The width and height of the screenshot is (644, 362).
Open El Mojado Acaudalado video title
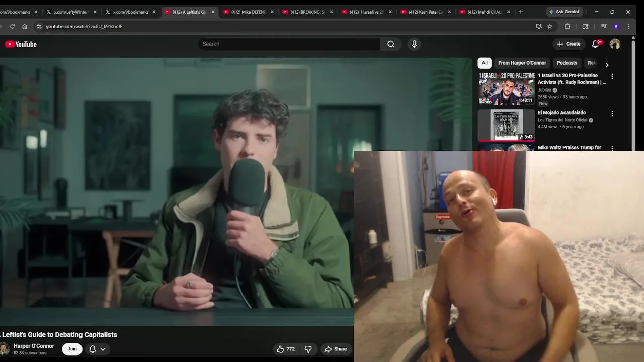[x=561, y=113]
